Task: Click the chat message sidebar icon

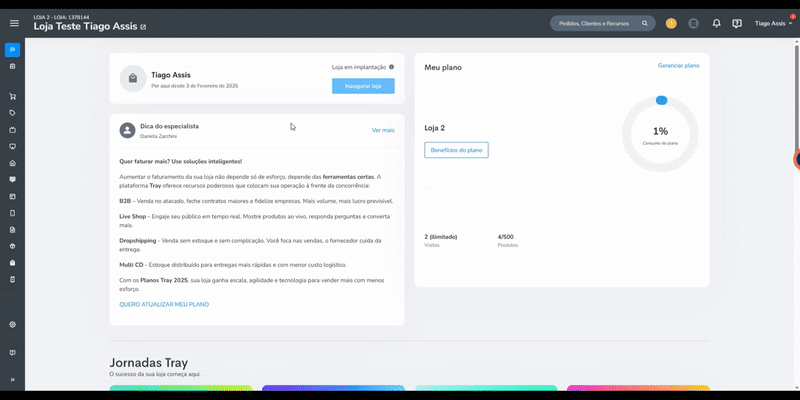Action: tap(13, 180)
